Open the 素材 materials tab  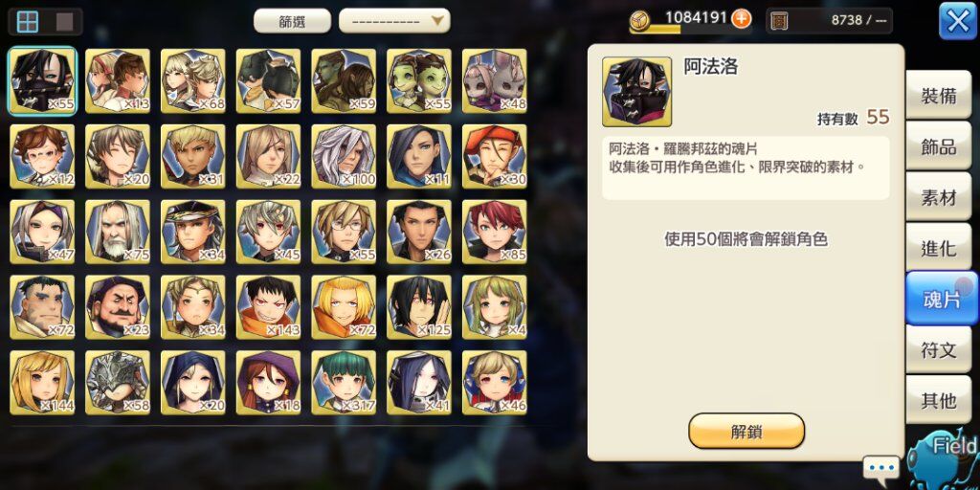pos(938,197)
